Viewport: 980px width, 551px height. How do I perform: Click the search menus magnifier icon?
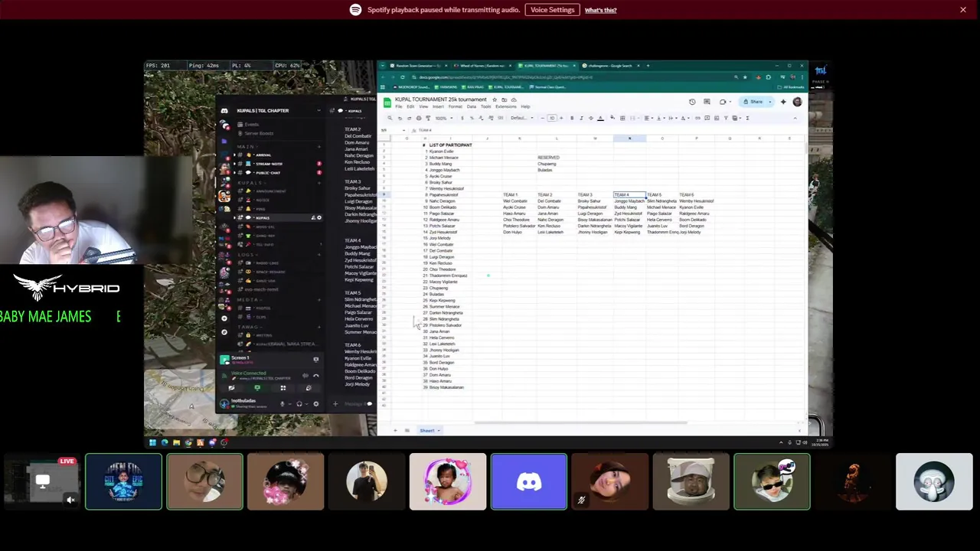point(390,118)
